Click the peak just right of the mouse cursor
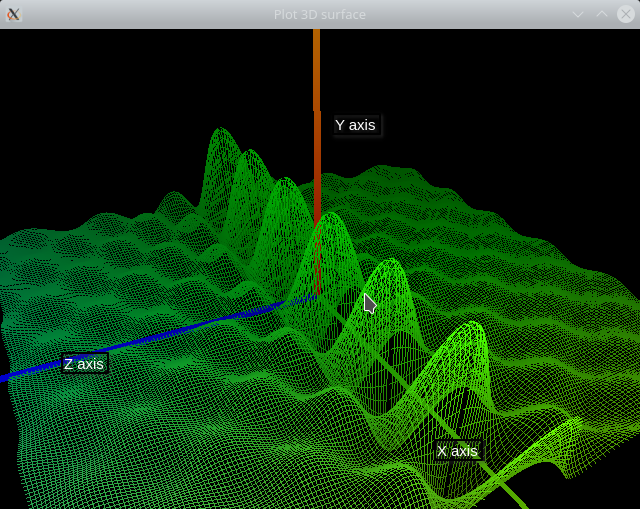Screen dimensions: 640x509 (x=390, y=263)
